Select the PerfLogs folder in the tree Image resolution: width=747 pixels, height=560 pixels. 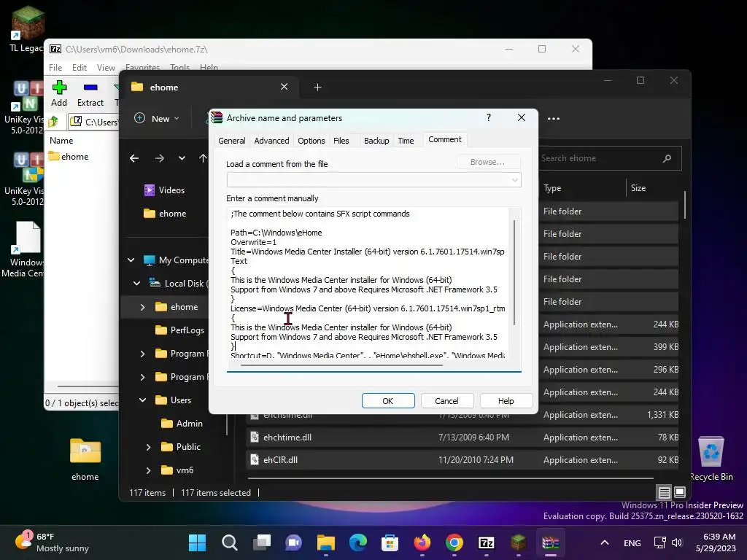point(180,330)
